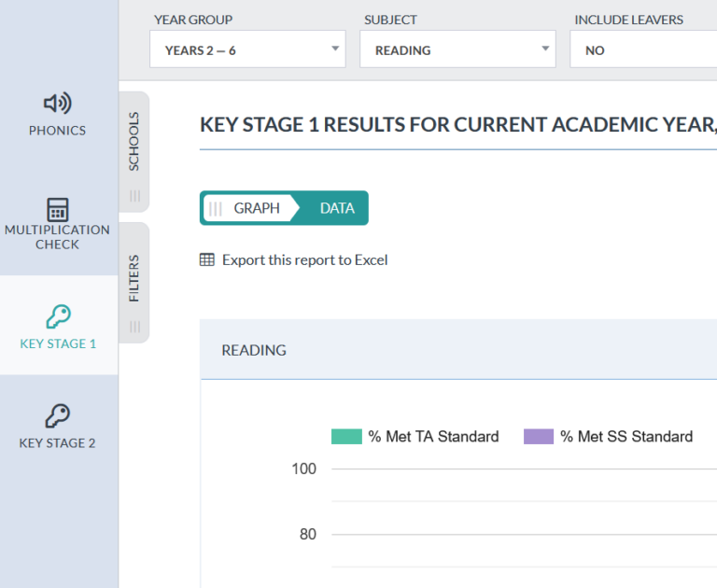Image resolution: width=717 pixels, height=588 pixels.
Task: Go to Phonics label in sidebar
Action: [57, 131]
